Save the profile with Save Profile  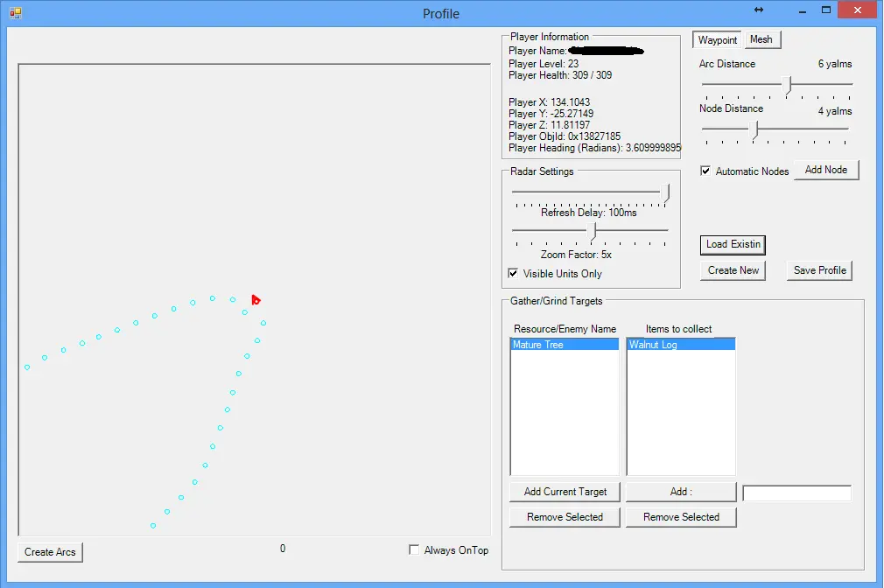[x=819, y=270]
